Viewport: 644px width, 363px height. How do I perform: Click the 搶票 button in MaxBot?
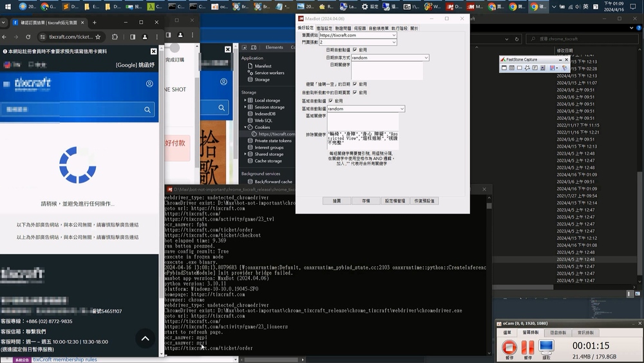point(337,201)
